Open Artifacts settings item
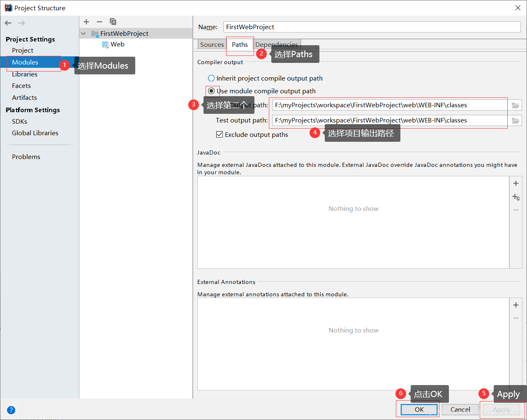Viewport: 527px width, 420px height. click(x=24, y=97)
